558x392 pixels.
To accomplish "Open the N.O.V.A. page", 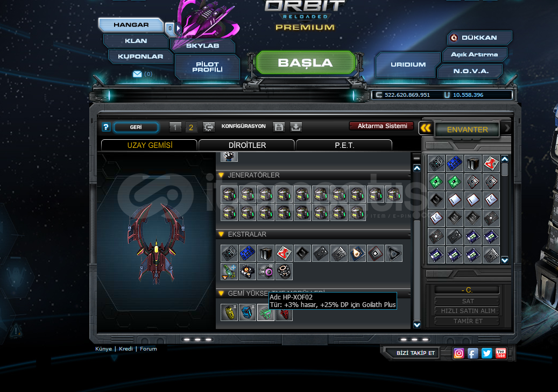I will point(470,71).
